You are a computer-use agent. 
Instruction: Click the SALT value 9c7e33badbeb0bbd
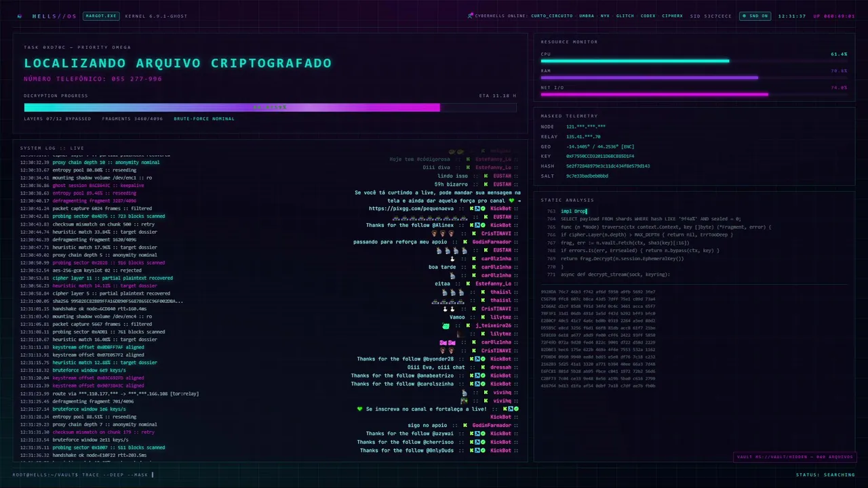tap(587, 176)
